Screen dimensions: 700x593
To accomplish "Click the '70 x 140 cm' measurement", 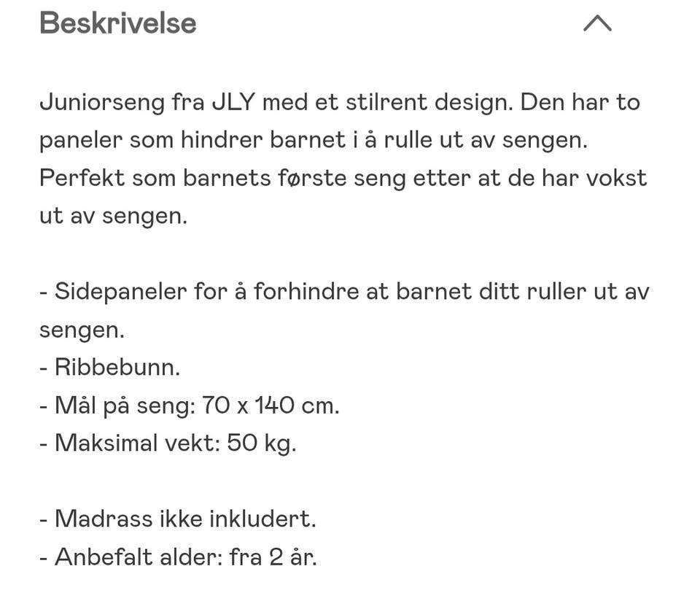I will 271,406.
